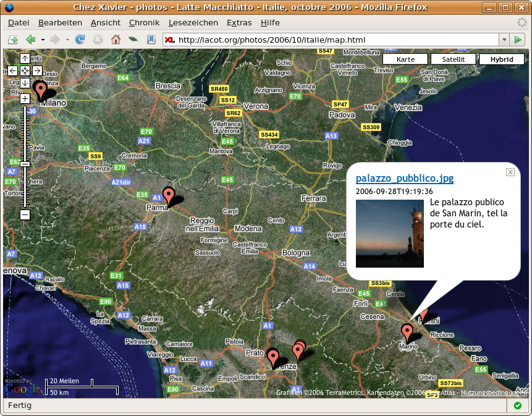Click the XL site favicon
This screenshot has width=532, height=416.
[170, 40]
